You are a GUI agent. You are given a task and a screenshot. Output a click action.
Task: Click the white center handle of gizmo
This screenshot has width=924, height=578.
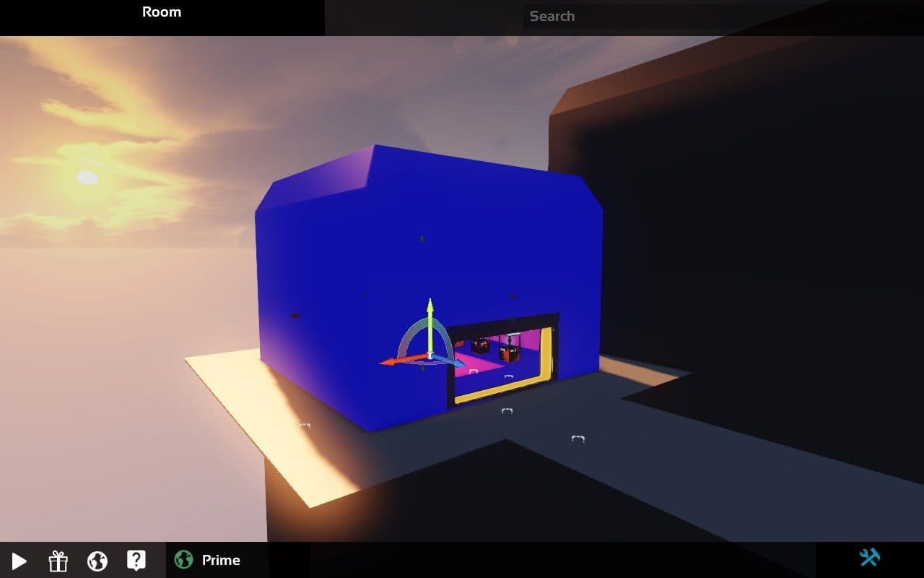(x=430, y=355)
